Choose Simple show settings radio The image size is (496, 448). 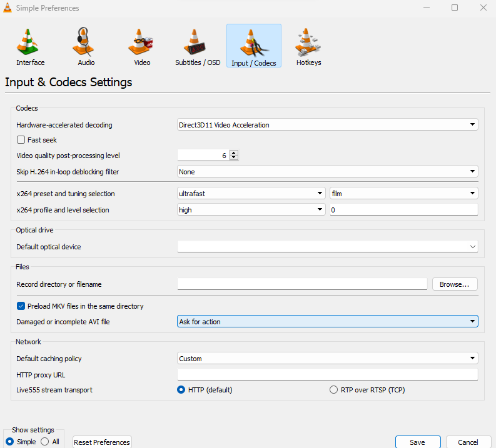point(10,441)
